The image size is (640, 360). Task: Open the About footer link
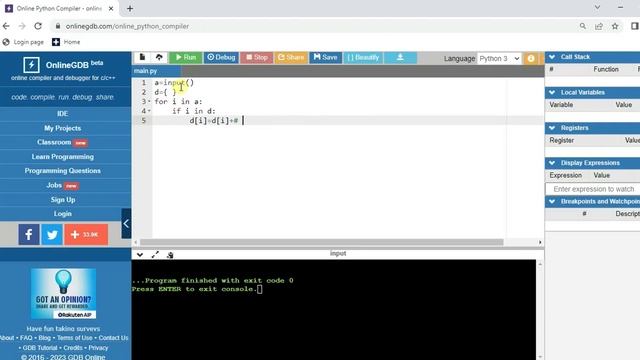(x=7, y=338)
